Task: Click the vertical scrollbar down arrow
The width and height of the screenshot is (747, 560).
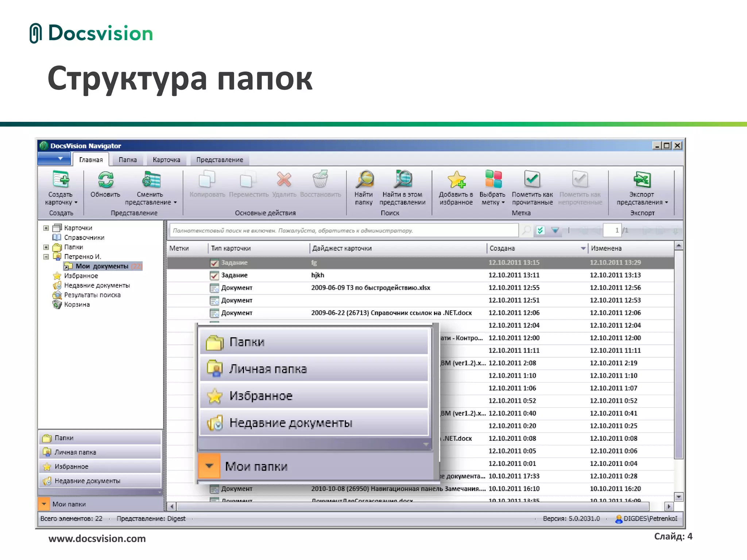Action: [x=678, y=497]
